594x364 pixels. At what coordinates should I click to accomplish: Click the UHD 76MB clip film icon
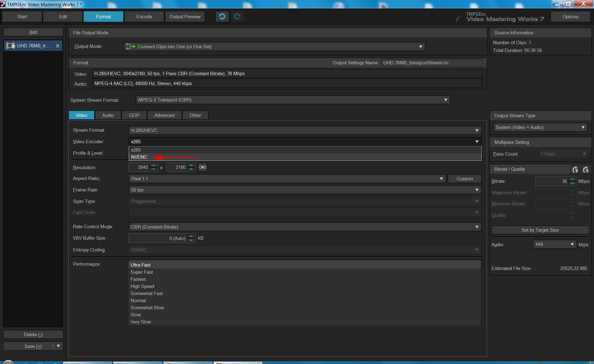coord(11,46)
